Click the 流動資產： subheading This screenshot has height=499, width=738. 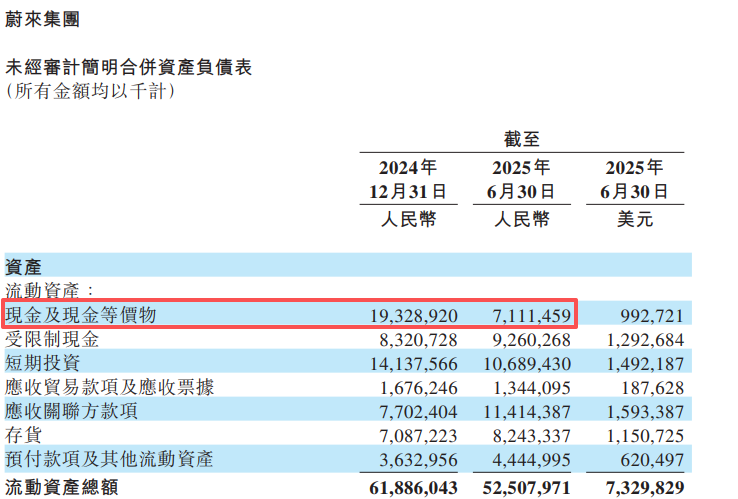tap(49, 290)
